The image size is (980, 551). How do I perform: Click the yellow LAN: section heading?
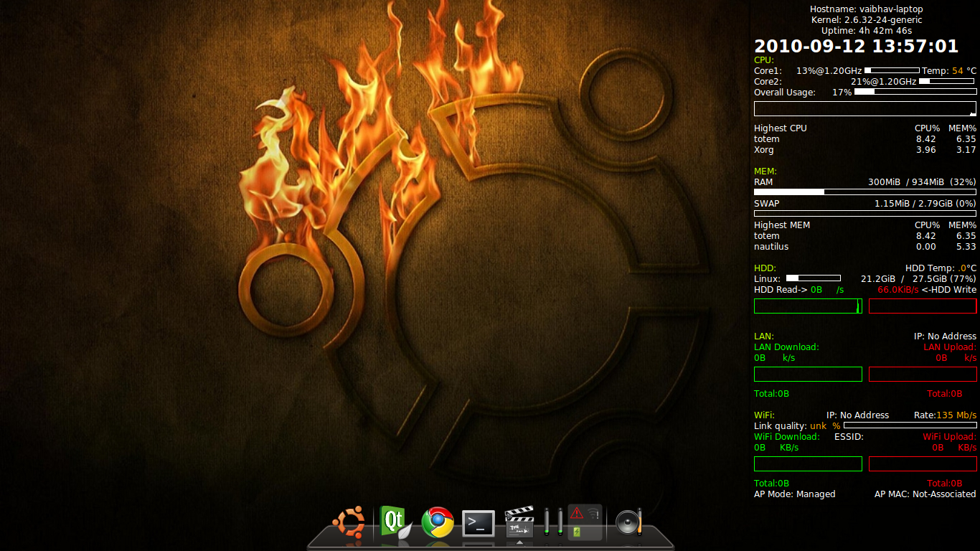pyautogui.click(x=764, y=336)
